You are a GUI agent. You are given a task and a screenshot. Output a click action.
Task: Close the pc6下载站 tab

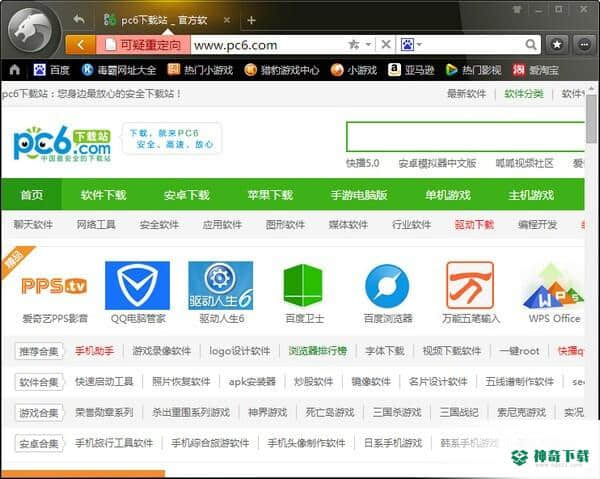coord(227,20)
